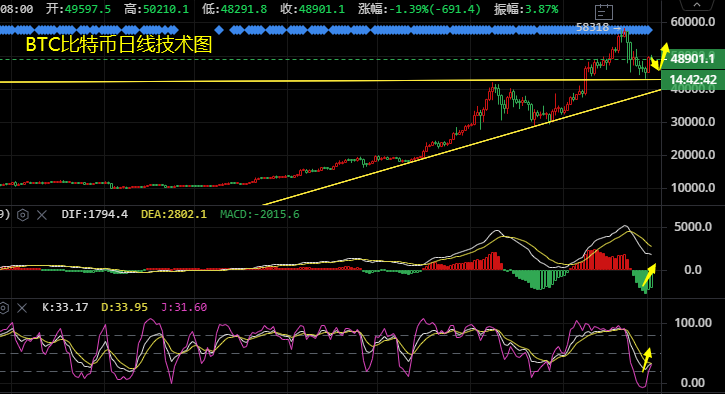Select the D:33.95 value

pos(124,308)
